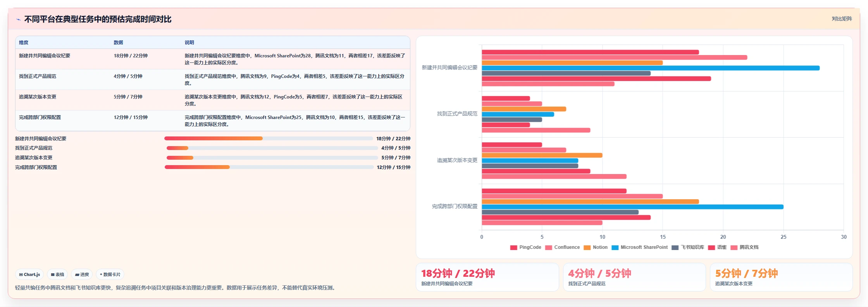
Task: Click orange Notion bar in 完成跨部门权限配置 group
Action: (590, 202)
